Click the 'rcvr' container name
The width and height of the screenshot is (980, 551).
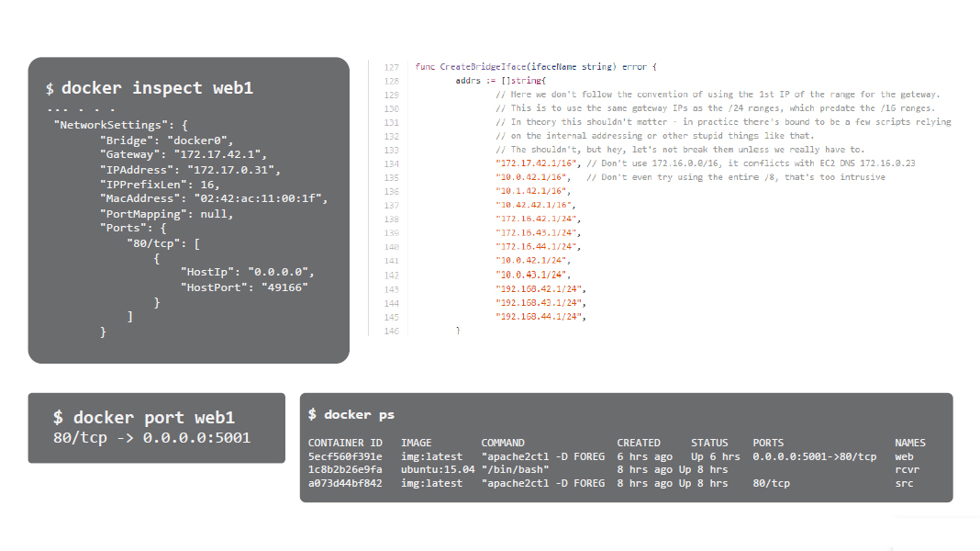[x=907, y=469]
